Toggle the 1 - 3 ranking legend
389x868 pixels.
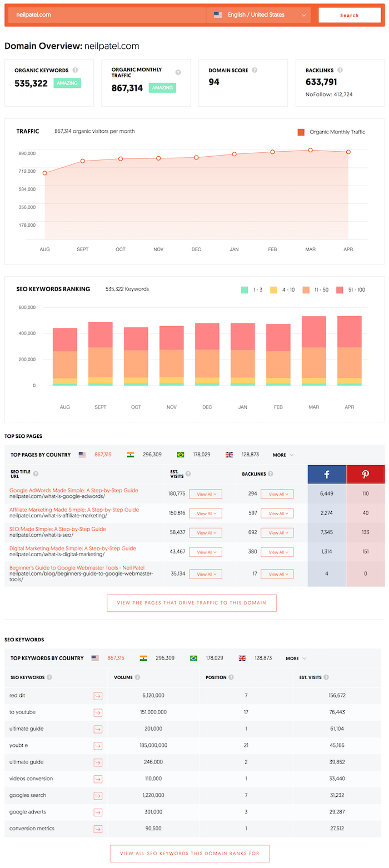252,290
